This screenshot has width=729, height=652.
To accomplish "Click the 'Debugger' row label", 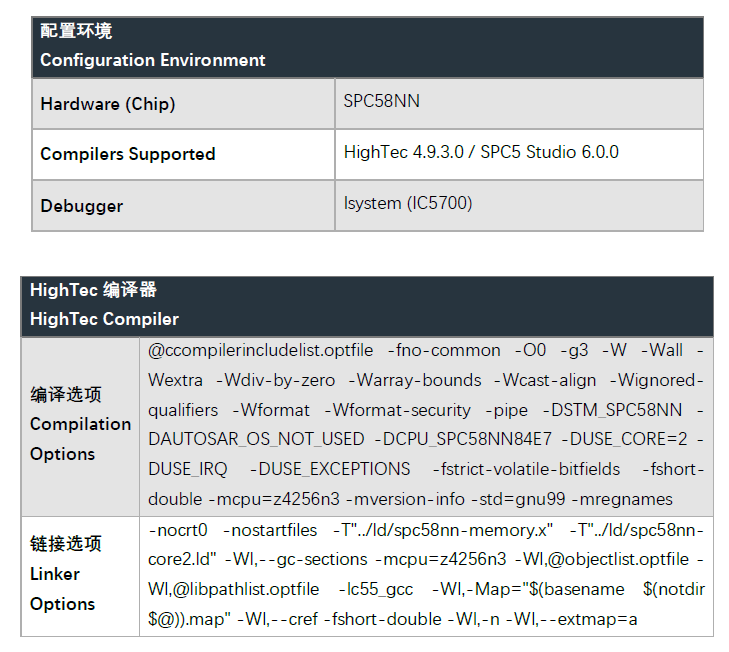I will pos(82,206).
